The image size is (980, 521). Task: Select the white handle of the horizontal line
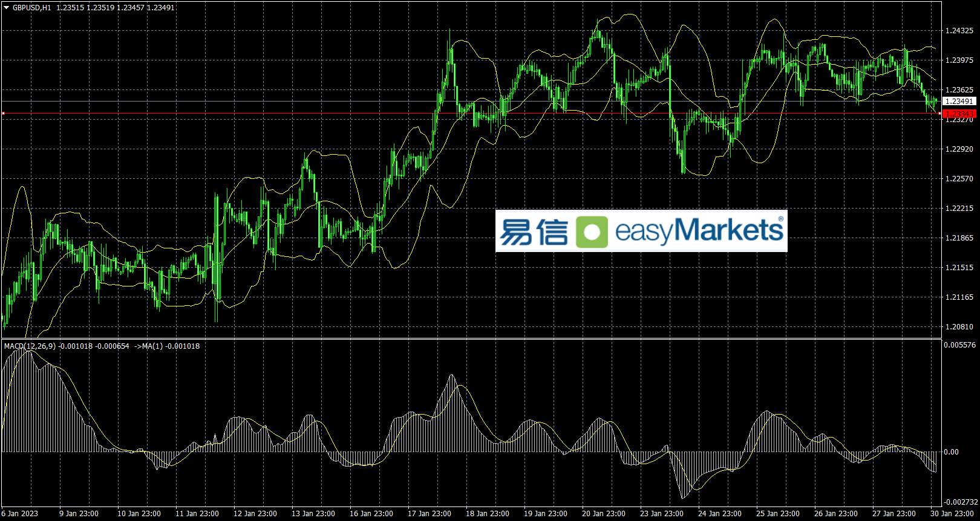3,113
